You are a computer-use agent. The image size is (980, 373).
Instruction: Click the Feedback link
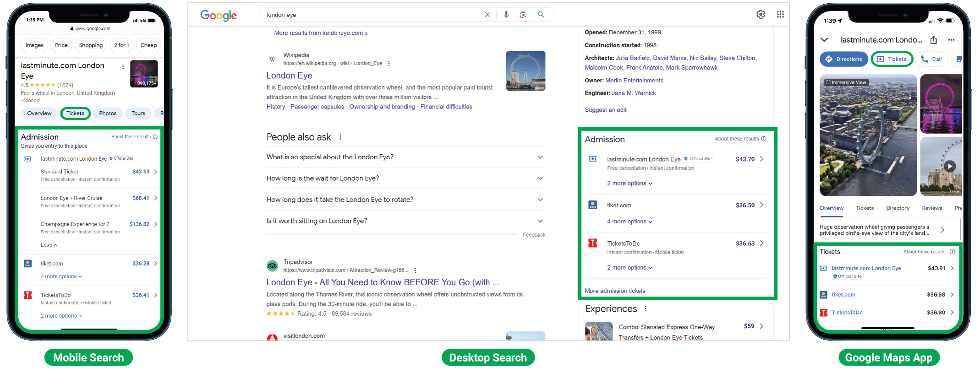pos(534,235)
